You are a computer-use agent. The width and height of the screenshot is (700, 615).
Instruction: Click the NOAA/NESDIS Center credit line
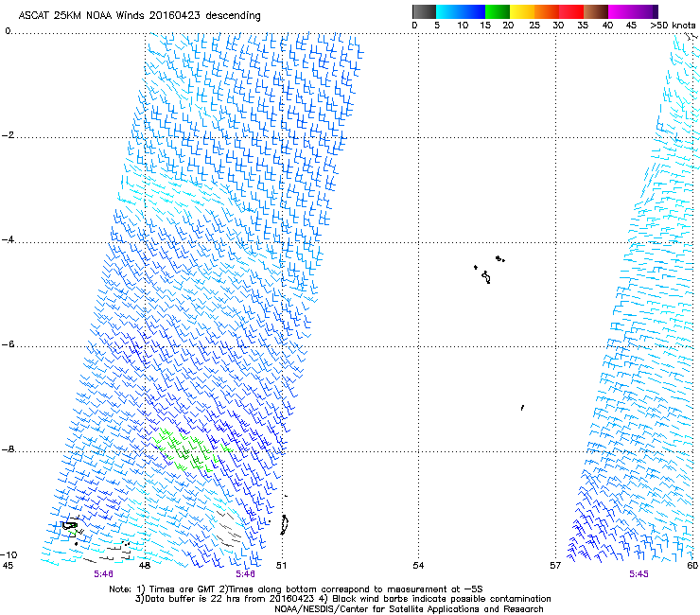409,609
